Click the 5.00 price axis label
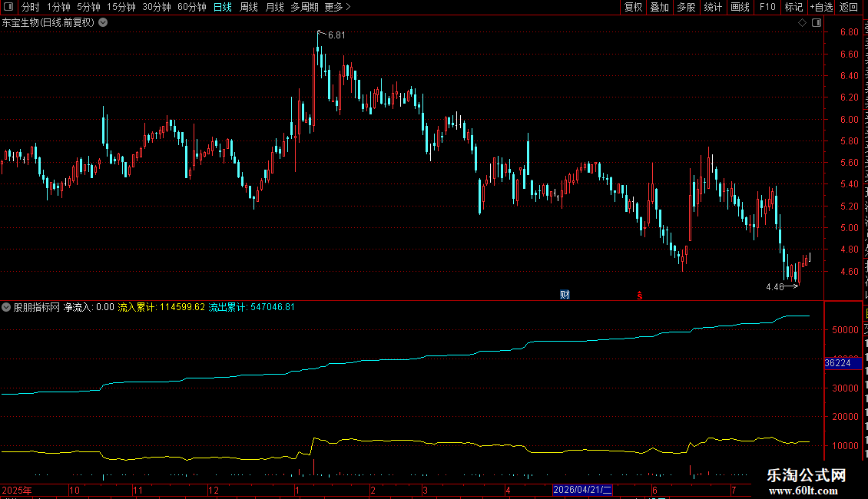This screenshot has height=499, width=868. [849, 228]
